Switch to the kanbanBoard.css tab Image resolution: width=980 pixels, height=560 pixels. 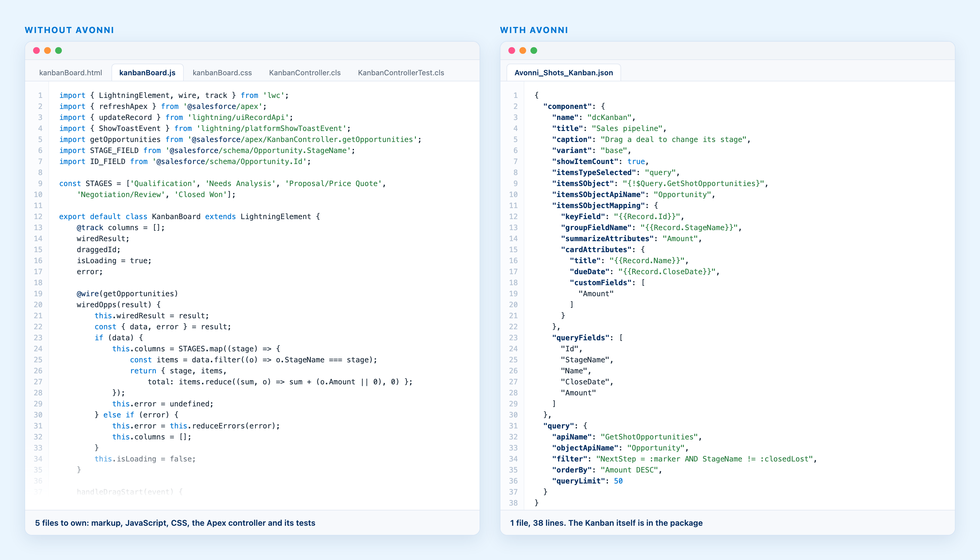222,73
